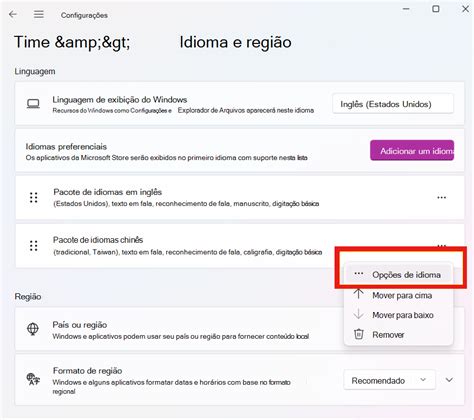474x420 pixels.
Task: Choose Mover para cima from the menu
Action: click(x=398, y=295)
